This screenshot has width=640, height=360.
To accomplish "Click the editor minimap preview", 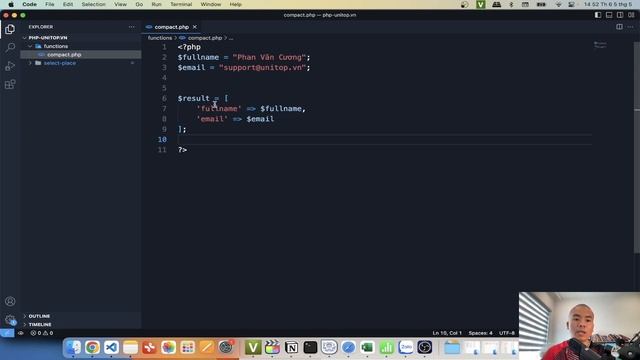I will [600, 45].
